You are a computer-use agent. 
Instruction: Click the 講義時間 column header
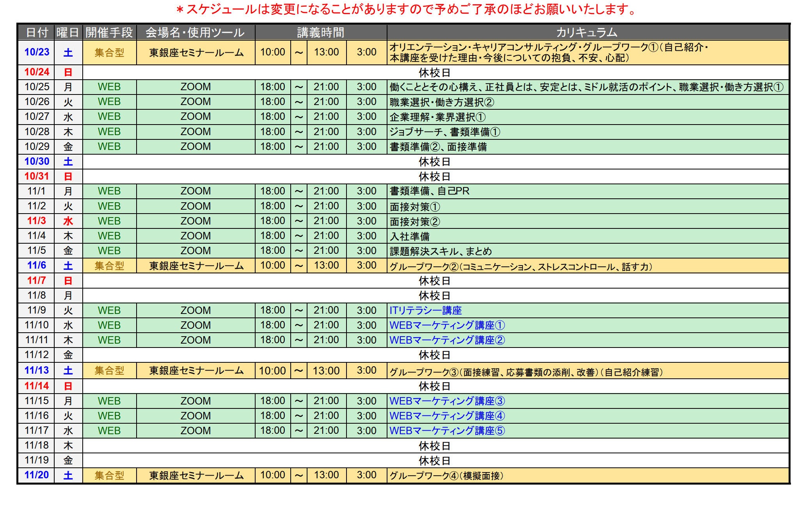tap(321, 32)
